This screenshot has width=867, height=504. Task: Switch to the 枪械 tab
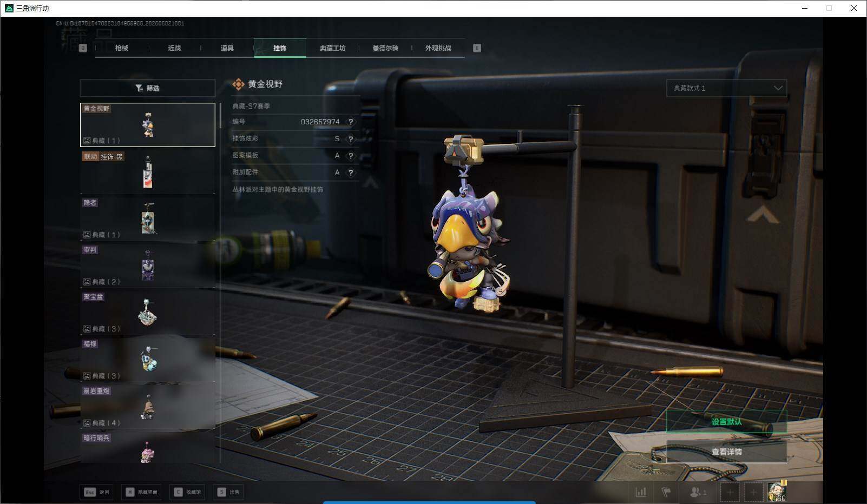(x=122, y=48)
